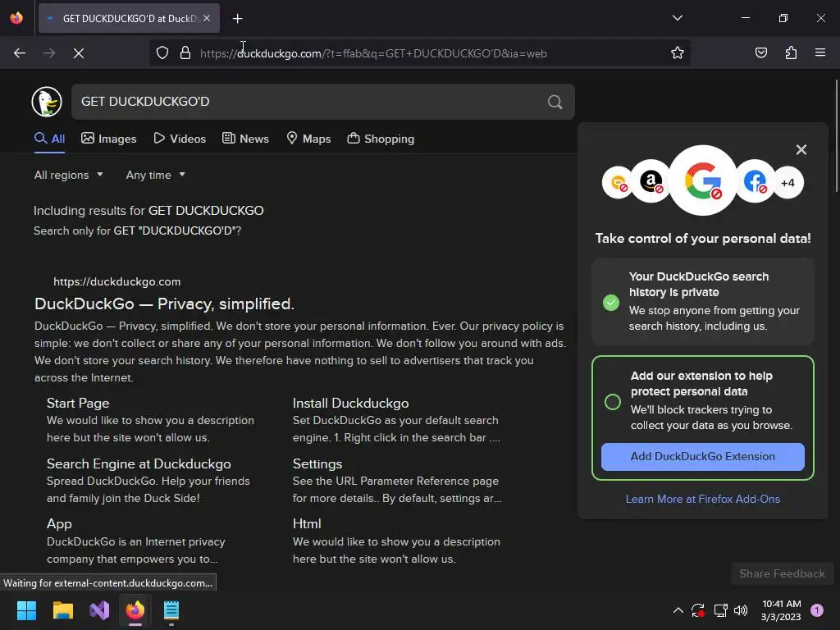Screen dimensions: 840x630
Task: Open the clock showing 10:41 AM
Action: point(781,610)
